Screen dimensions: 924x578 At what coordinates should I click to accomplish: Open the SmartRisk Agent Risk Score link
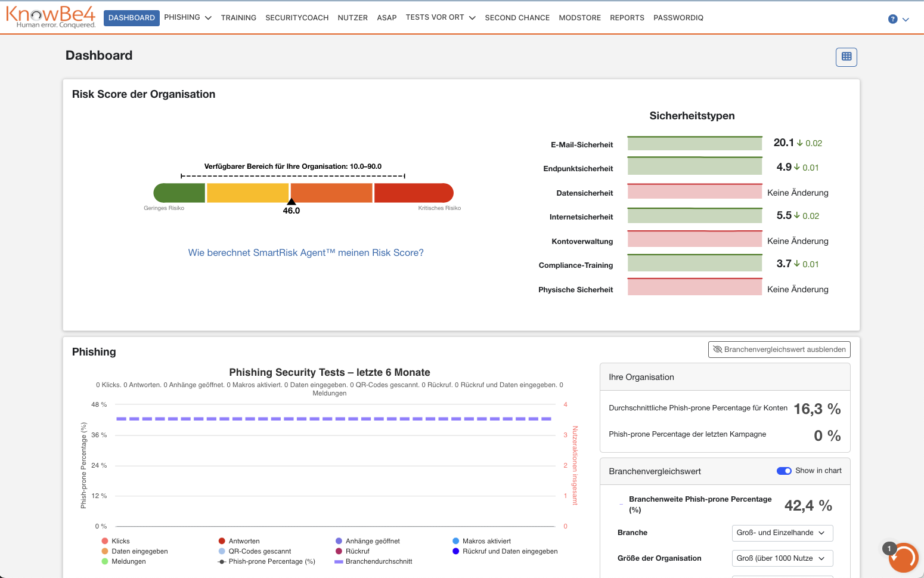coord(306,253)
